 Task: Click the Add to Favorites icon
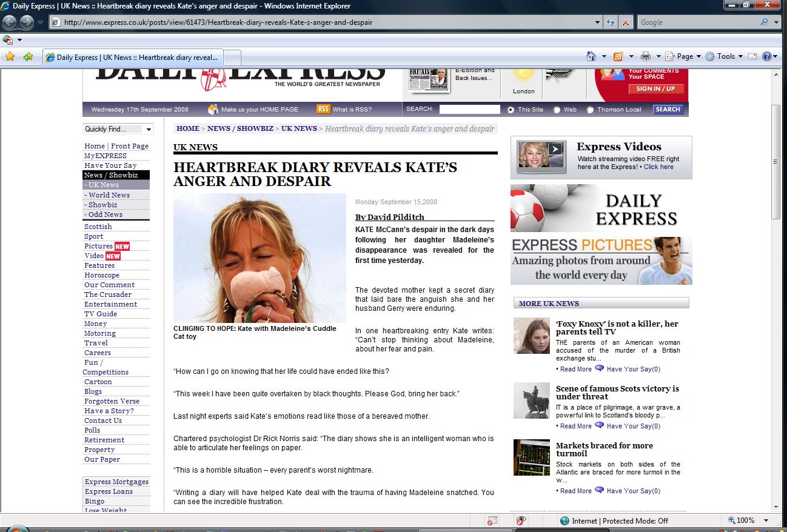pyautogui.click(x=28, y=57)
